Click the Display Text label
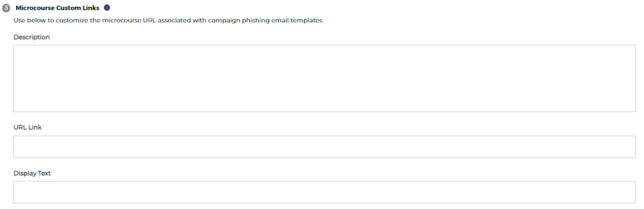Viewport: 644px width, 209px height. (32, 173)
